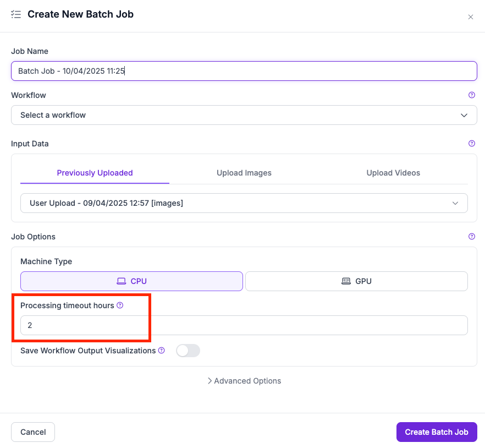Switch to Upload Videos tab
This screenshot has width=485, height=448.
393,173
